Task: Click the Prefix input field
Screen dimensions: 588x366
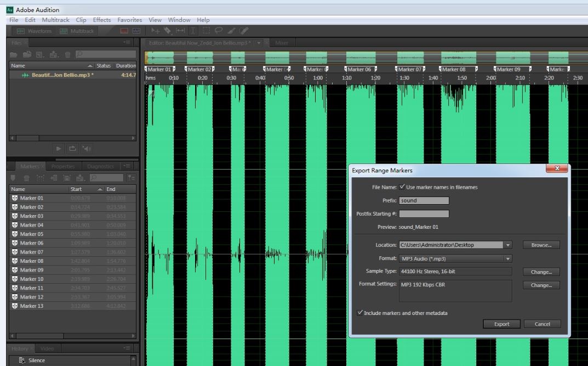Action: click(x=424, y=201)
